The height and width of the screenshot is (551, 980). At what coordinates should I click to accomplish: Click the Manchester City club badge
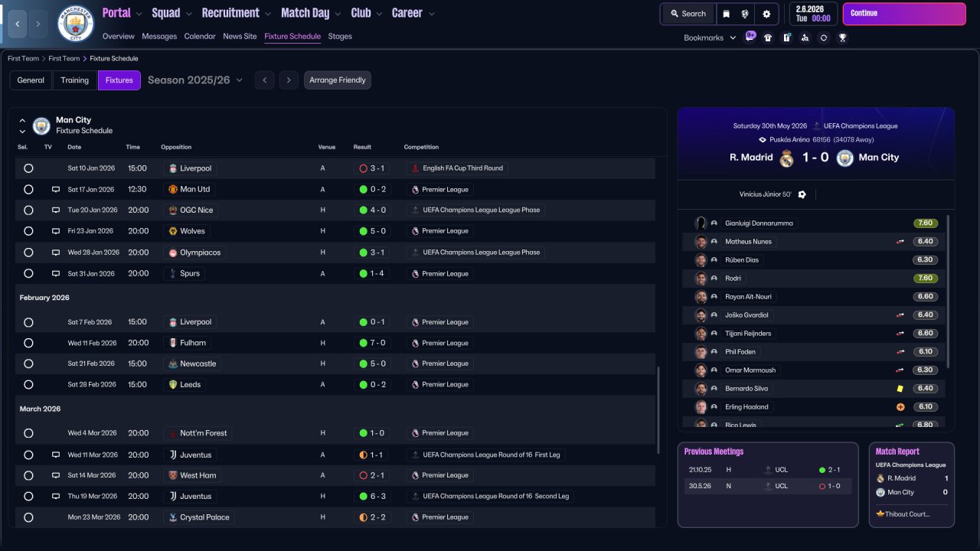click(76, 24)
